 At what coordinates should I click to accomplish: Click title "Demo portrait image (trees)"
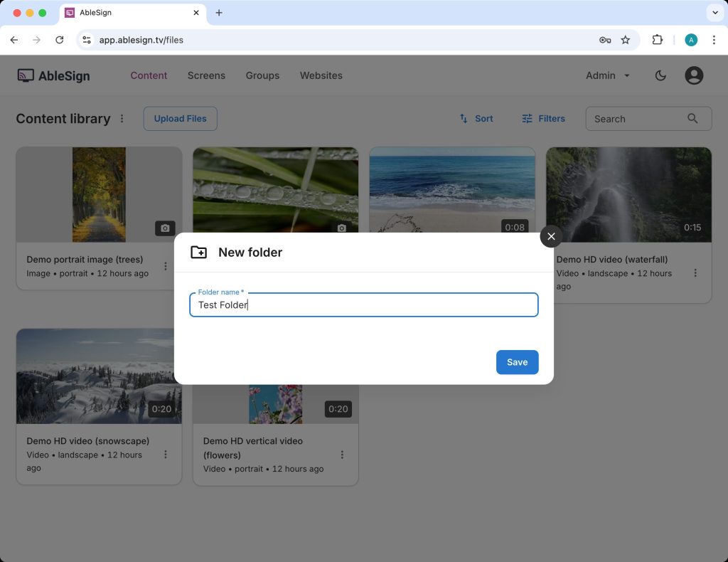[85, 259]
